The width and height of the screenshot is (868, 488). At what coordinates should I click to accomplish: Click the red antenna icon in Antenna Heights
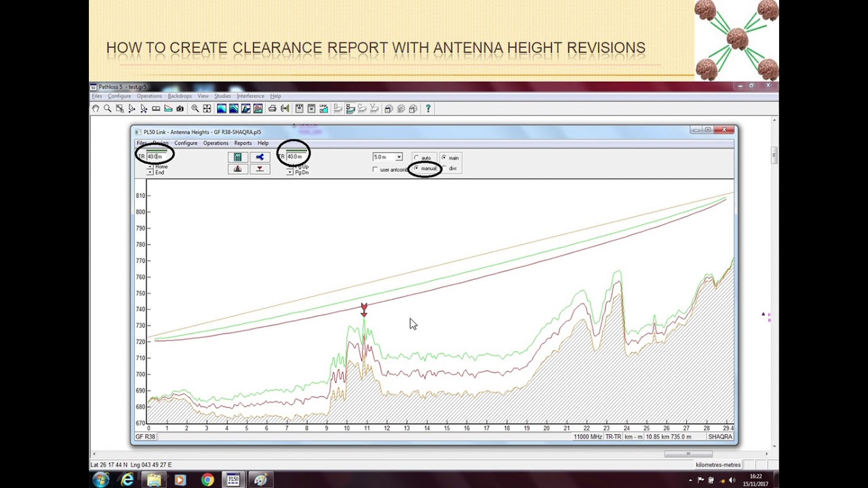click(x=260, y=169)
